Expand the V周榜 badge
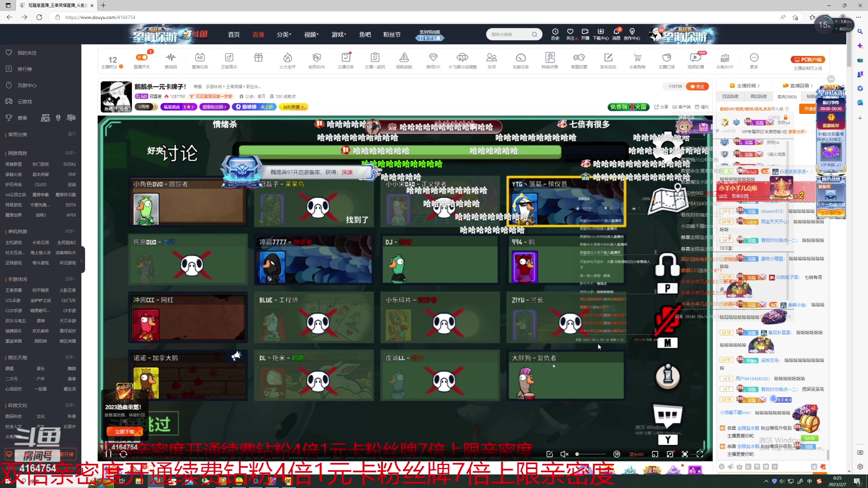The width and height of the screenshot is (868, 488). (x=146, y=107)
